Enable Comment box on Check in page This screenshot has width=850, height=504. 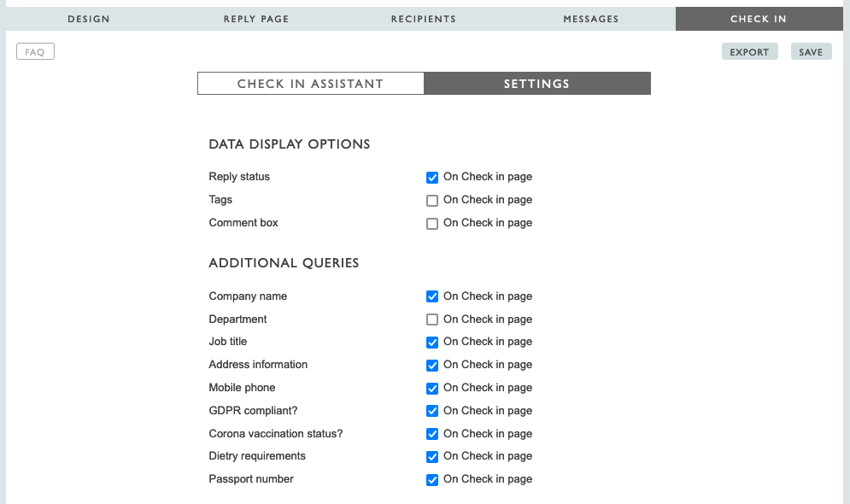point(432,224)
